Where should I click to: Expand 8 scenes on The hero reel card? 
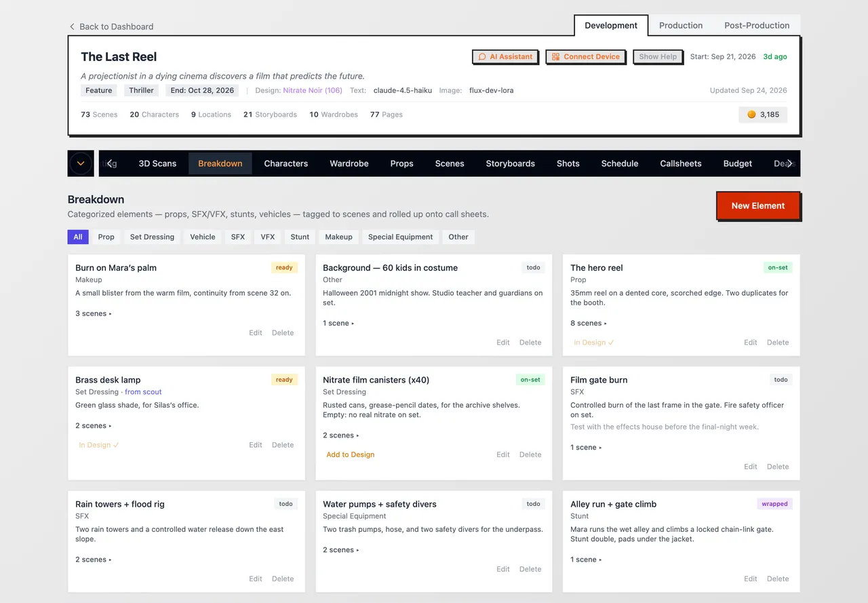(589, 324)
